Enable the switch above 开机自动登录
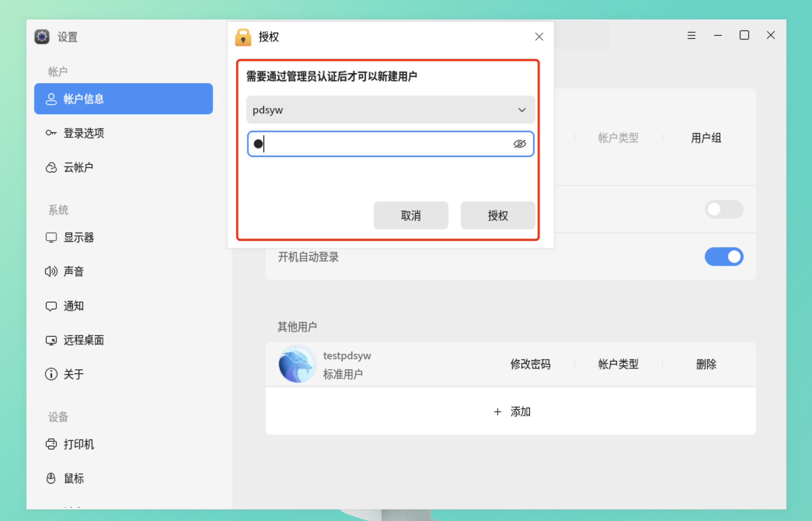Image resolution: width=812 pixels, height=521 pixels. tap(724, 210)
